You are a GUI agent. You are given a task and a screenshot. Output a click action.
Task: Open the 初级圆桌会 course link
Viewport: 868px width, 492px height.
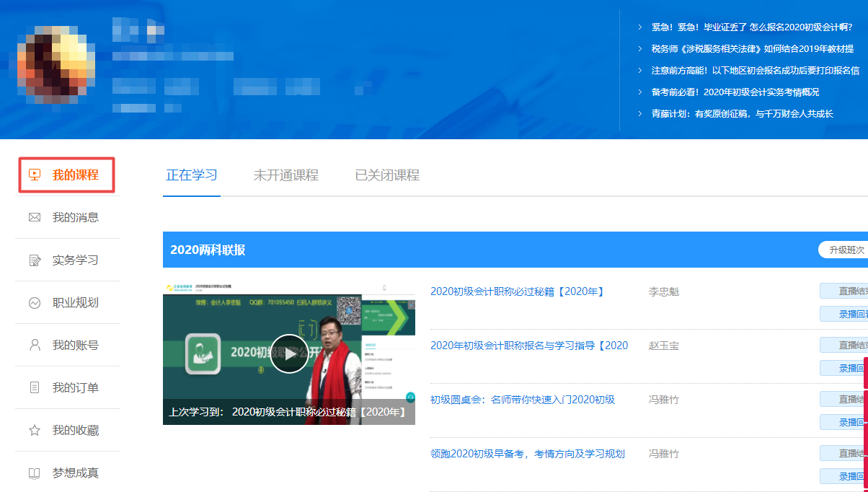pos(522,400)
